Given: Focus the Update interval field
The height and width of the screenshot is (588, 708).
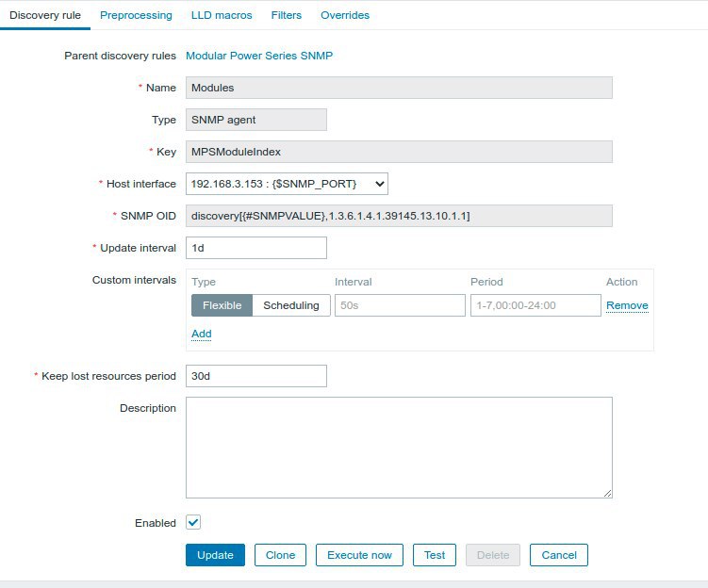Looking at the screenshot, I should (x=256, y=248).
